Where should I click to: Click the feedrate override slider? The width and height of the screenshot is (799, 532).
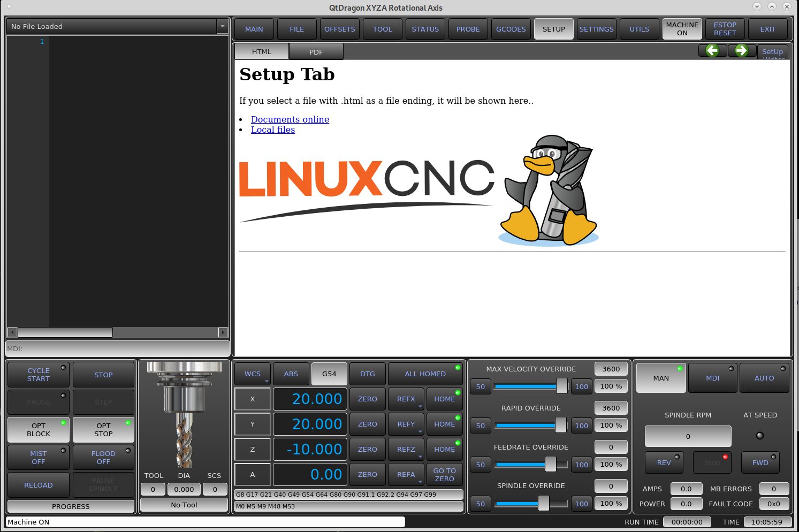531,465
